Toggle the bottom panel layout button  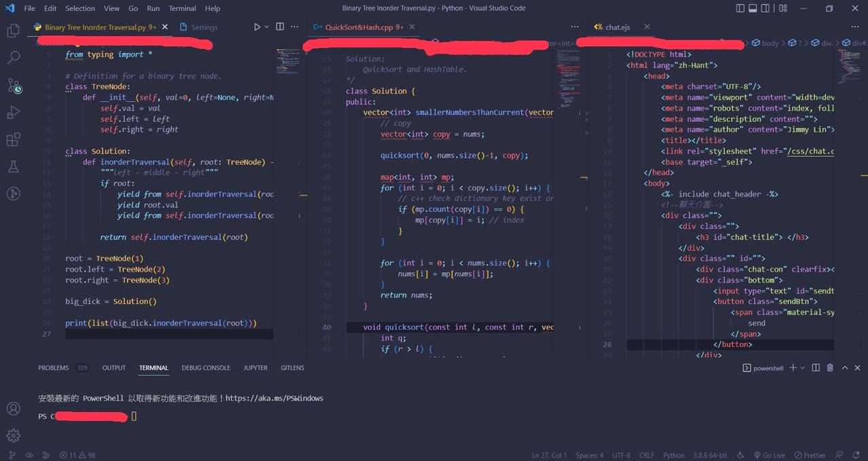click(753, 8)
